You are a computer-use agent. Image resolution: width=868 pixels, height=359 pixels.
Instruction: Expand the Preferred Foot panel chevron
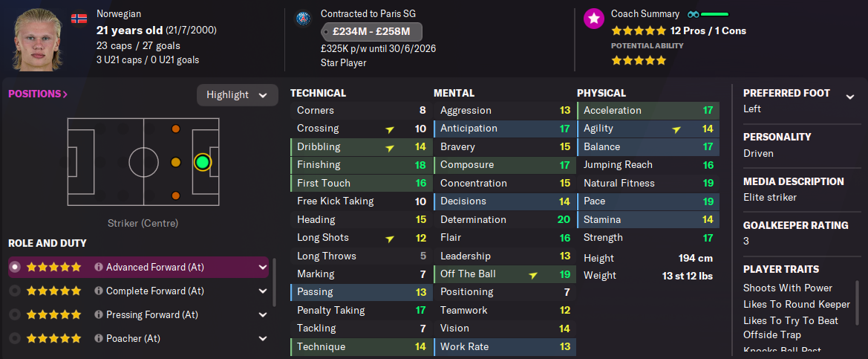pyautogui.click(x=850, y=96)
